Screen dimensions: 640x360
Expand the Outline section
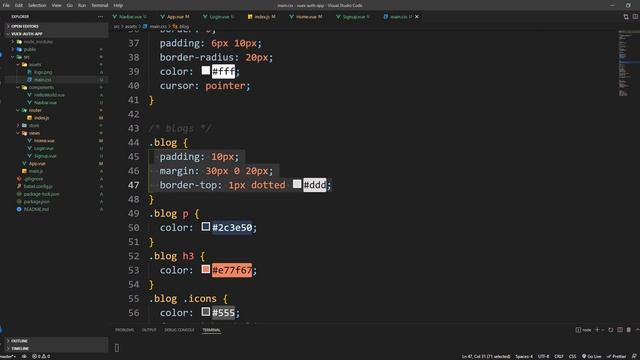coord(55,341)
